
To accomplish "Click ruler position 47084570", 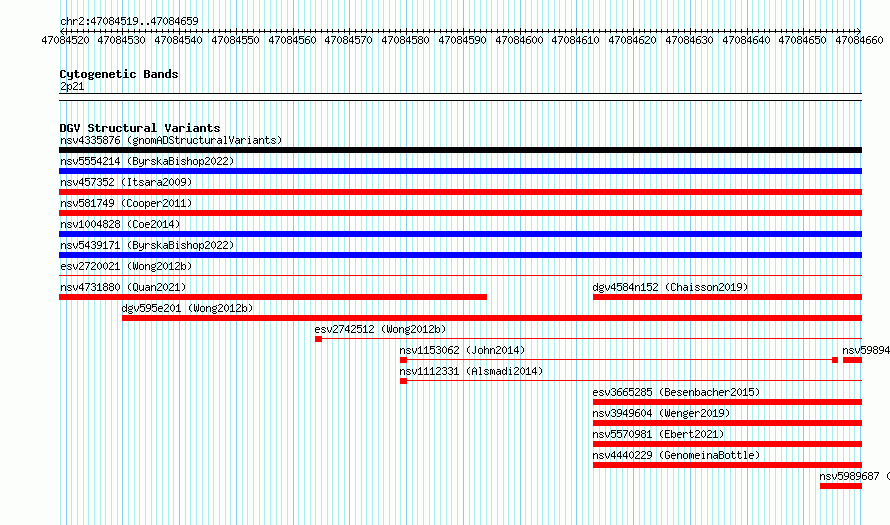I will coord(349,40).
